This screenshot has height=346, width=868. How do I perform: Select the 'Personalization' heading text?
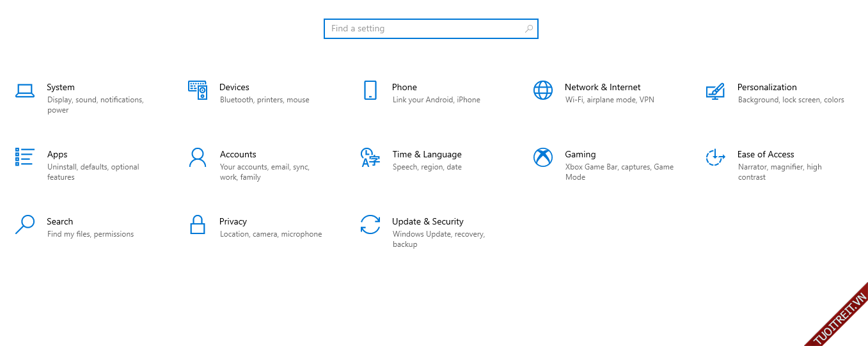tap(766, 87)
